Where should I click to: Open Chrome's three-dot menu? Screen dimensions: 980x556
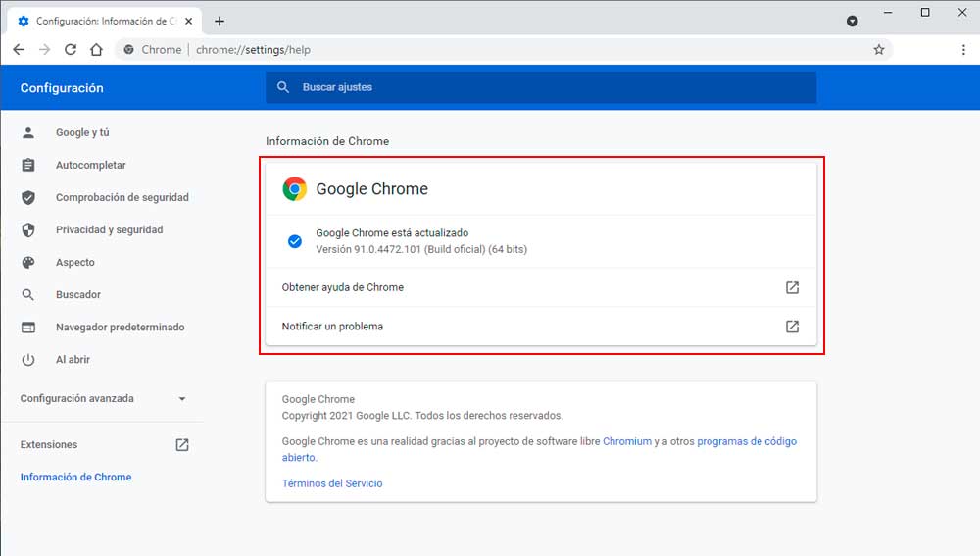pyautogui.click(x=963, y=49)
